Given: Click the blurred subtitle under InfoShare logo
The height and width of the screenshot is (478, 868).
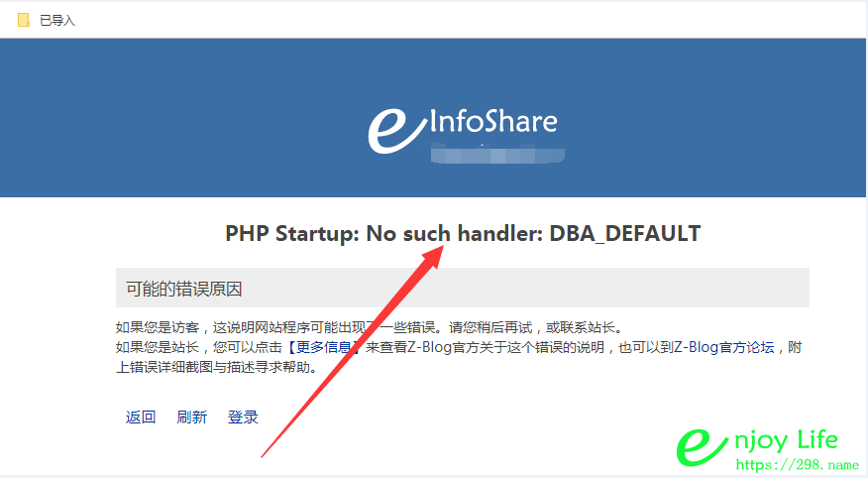Looking at the screenshot, I should click(x=497, y=153).
